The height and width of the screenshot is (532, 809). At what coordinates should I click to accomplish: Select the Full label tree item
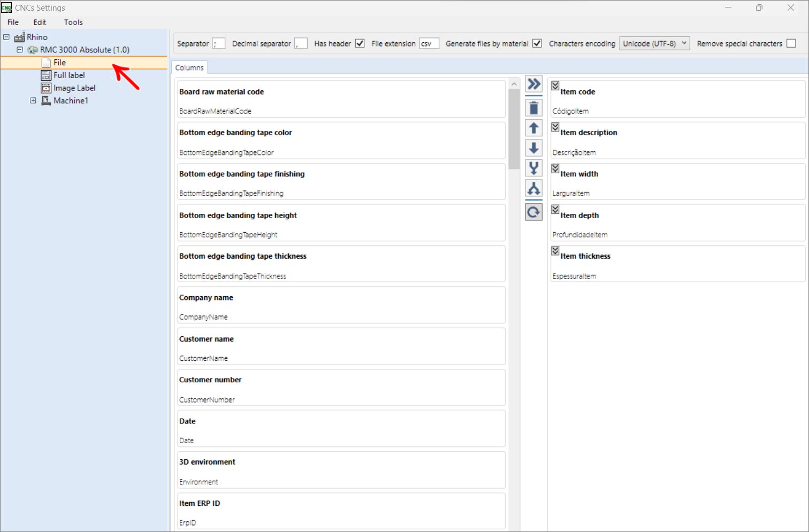pyautogui.click(x=69, y=75)
